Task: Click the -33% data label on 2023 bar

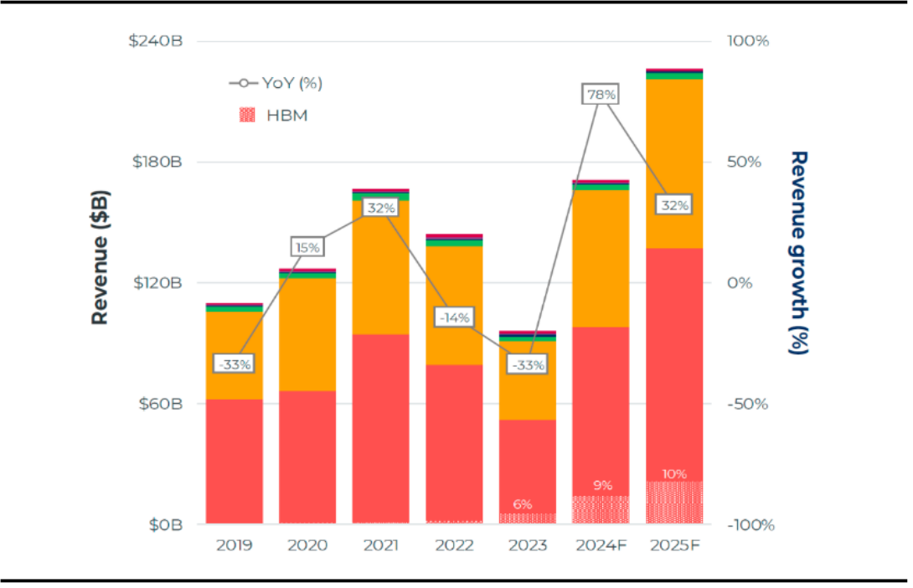Action: (528, 365)
